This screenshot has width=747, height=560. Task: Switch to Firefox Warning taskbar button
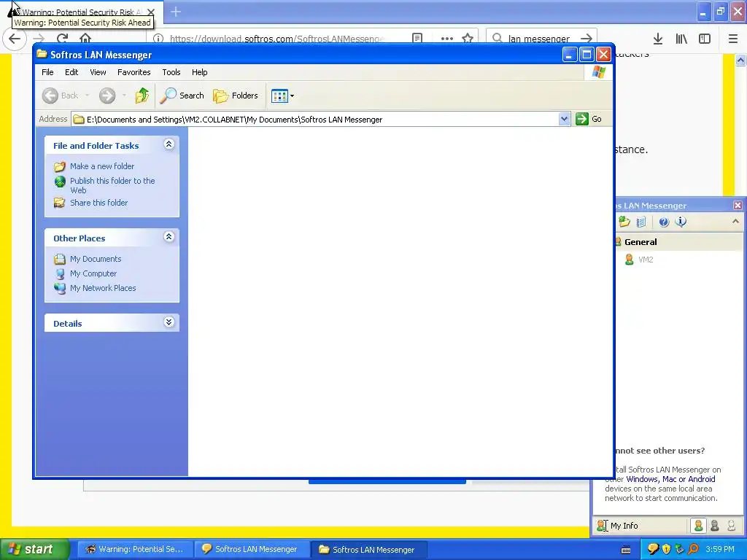(134, 549)
